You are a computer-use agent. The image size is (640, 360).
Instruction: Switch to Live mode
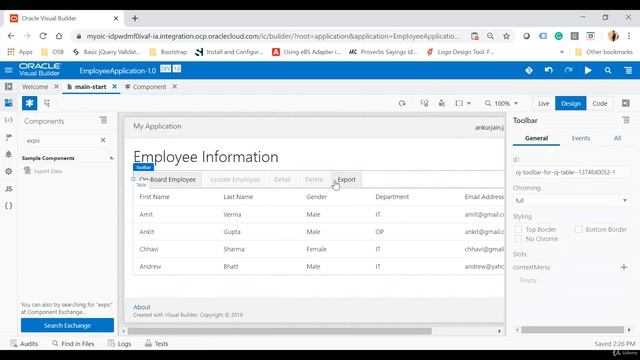544,103
